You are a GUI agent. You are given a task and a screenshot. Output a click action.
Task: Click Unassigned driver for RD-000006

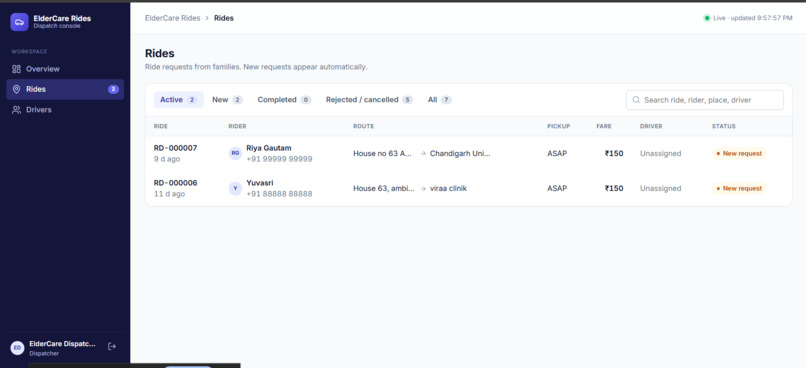point(661,188)
